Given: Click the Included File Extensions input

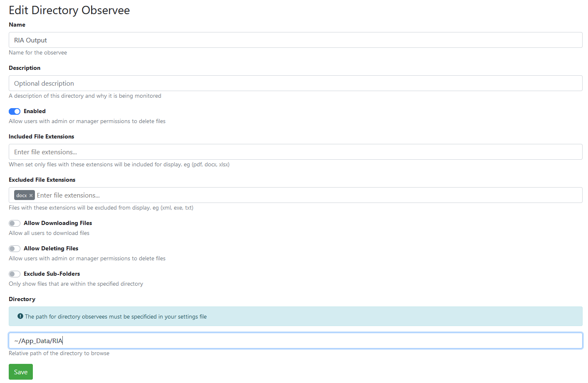Looking at the screenshot, I should (x=295, y=152).
